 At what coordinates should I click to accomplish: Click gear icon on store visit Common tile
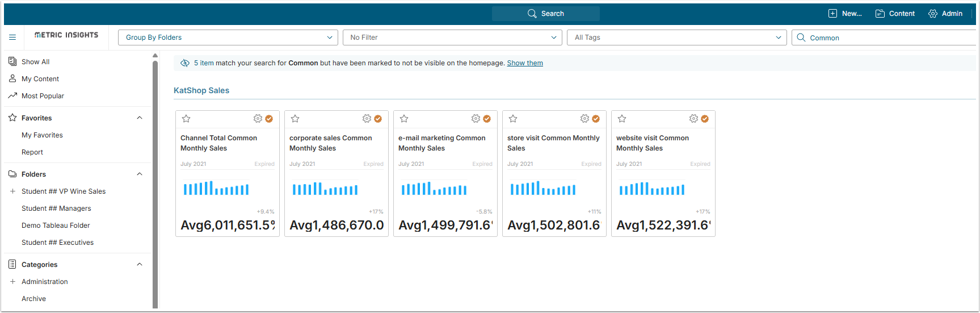[584, 119]
